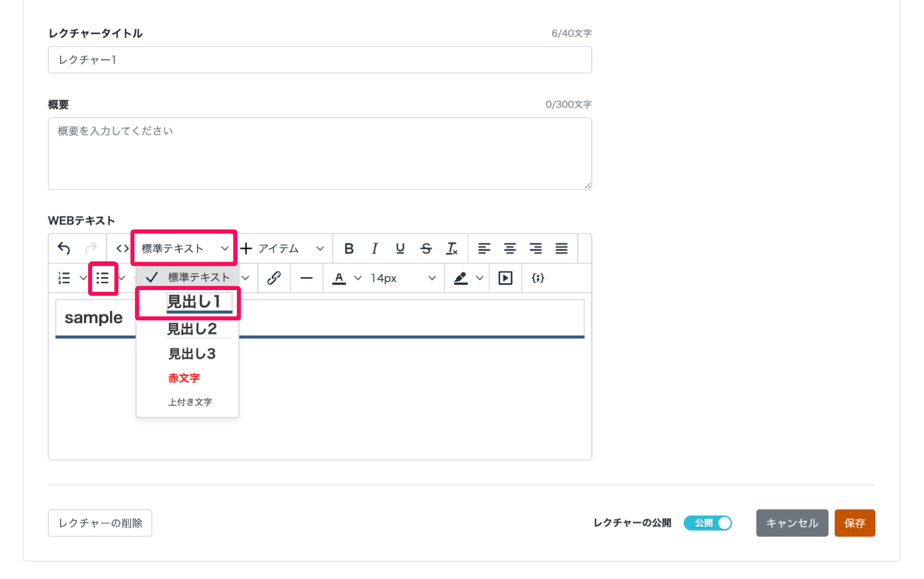Undo the last edit in WEB text toolbar
The height and width of the screenshot is (579, 924).
point(64,248)
